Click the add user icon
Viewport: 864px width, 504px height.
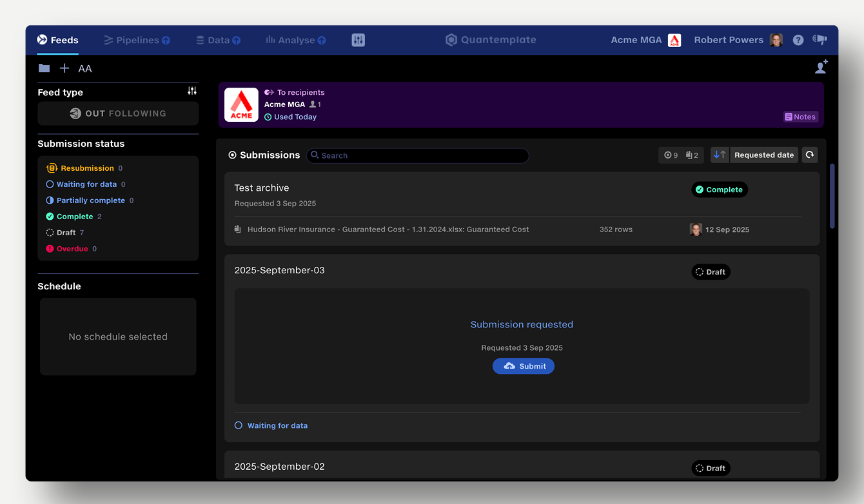821,67
